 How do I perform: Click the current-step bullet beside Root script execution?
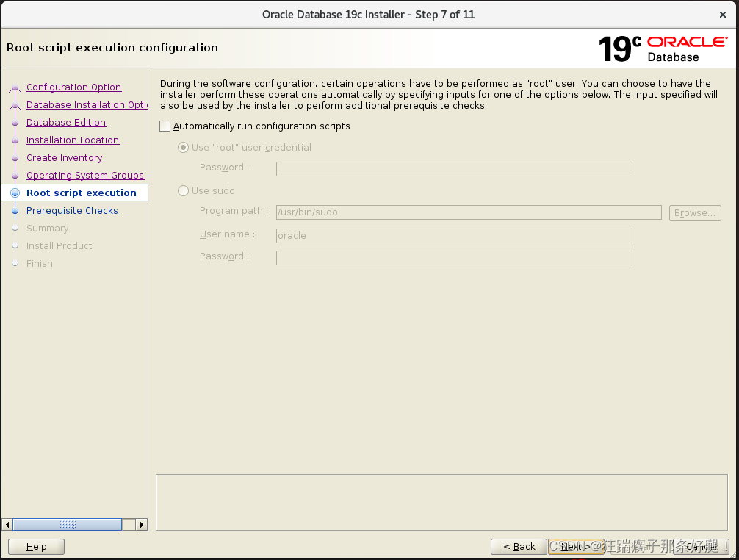click(x=15, y=193)
